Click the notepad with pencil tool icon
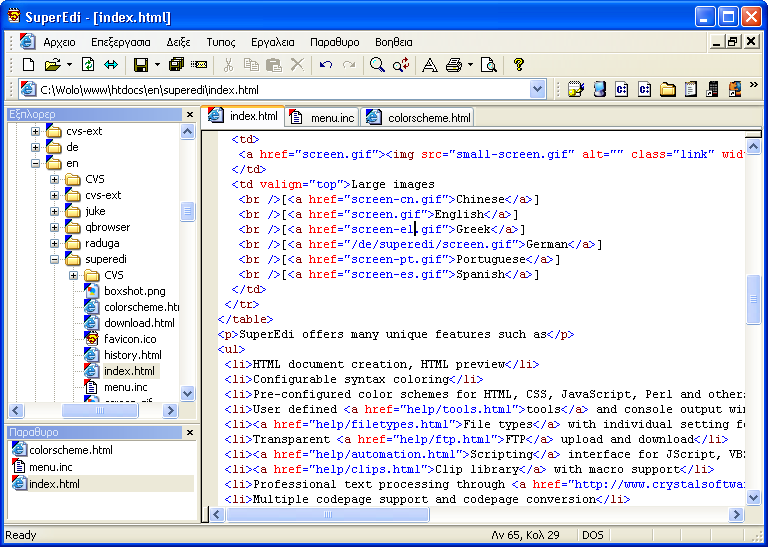768x547 pixels. (576, 90)
